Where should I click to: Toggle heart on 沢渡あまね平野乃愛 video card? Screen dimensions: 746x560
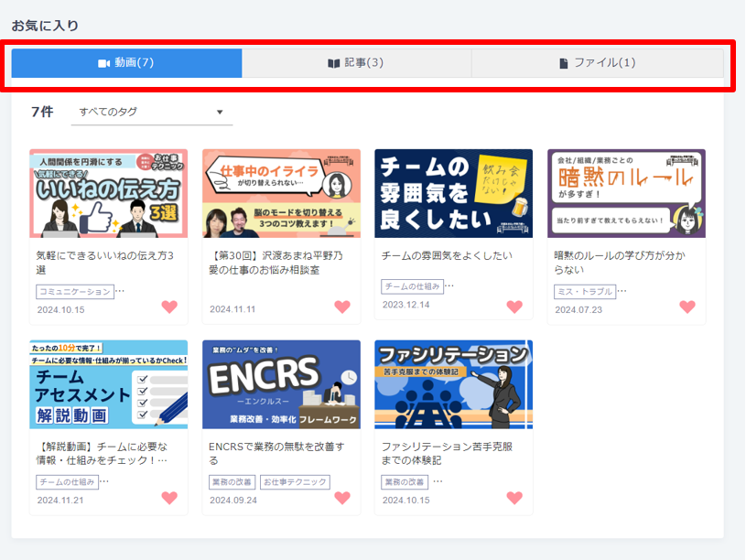tap(342, 307)
